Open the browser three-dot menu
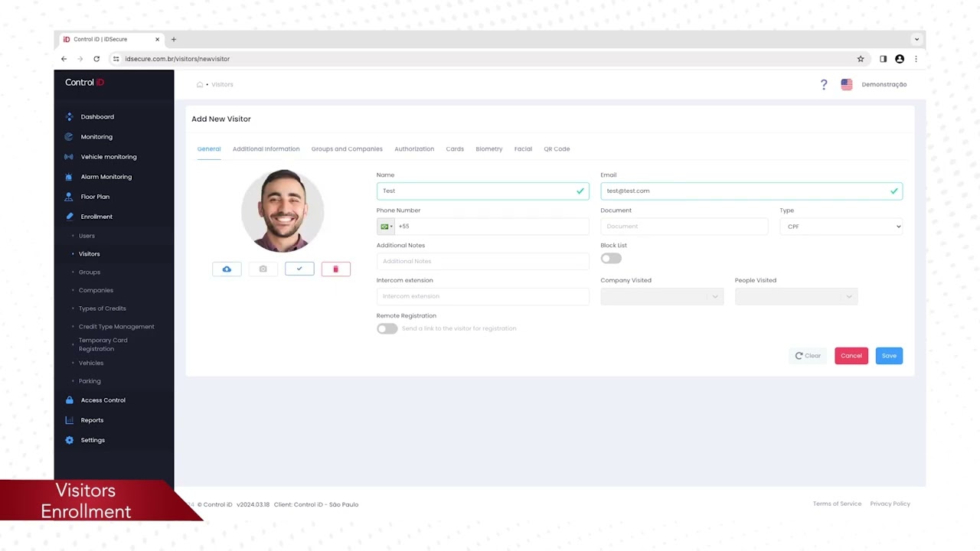 [x=916, y=59]
